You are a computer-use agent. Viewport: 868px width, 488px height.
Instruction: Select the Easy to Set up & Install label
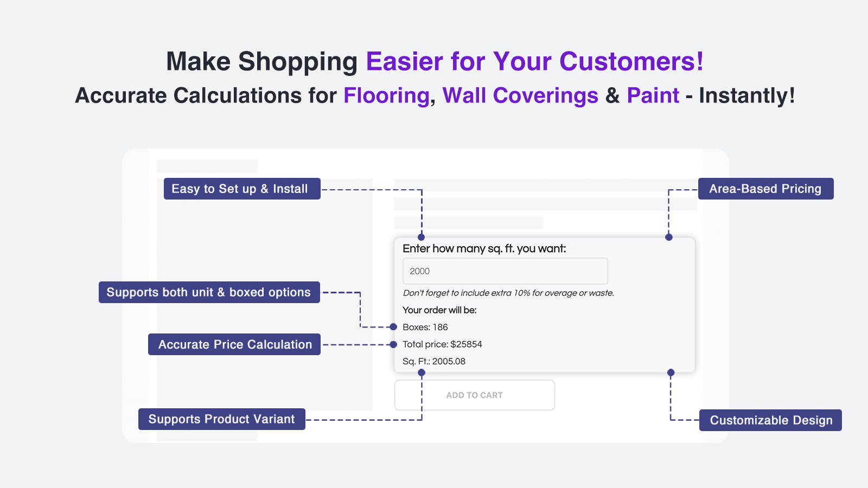pos(242,189)
